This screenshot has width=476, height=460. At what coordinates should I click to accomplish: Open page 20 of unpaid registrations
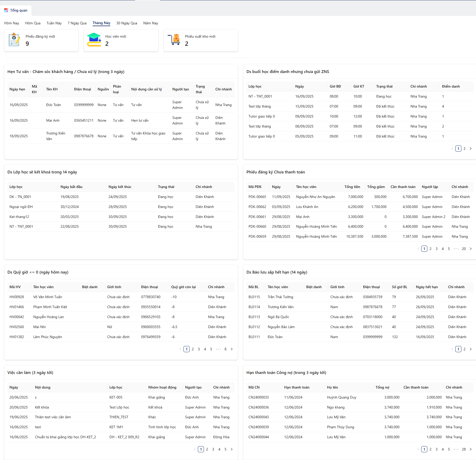tap(464, 249)
